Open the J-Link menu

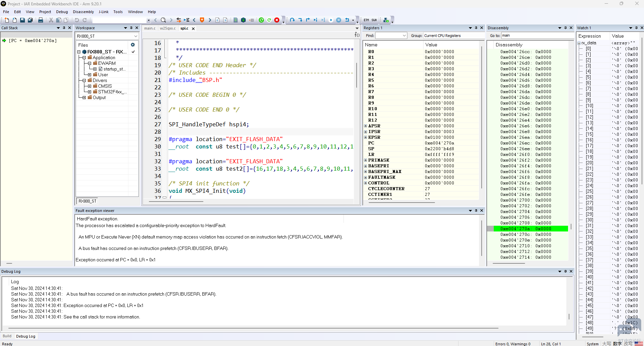[104, 12]
